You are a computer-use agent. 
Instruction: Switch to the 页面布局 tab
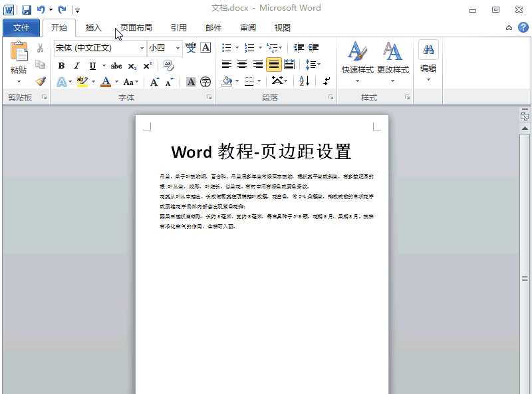click(136, 27)
